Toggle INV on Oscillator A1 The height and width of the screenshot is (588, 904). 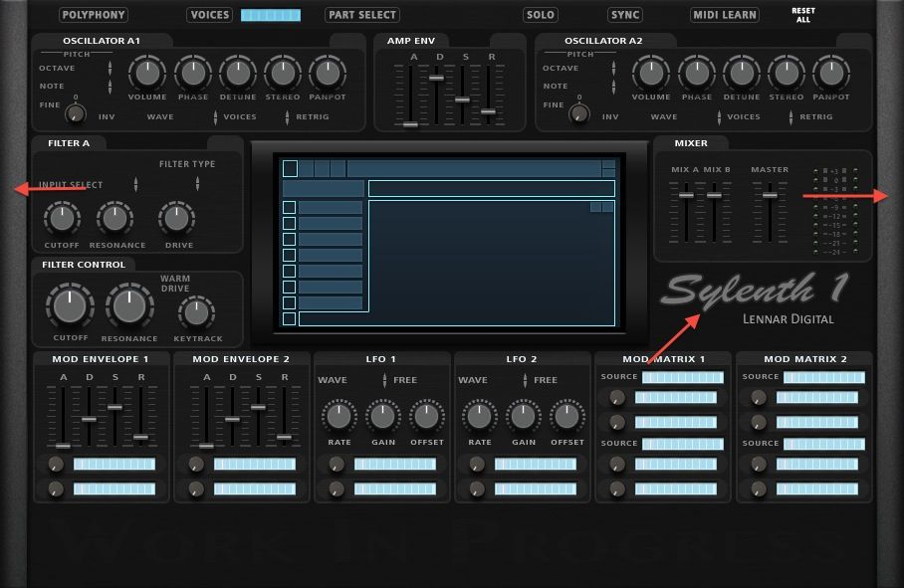pyautogui.click(x=107, y=117)
